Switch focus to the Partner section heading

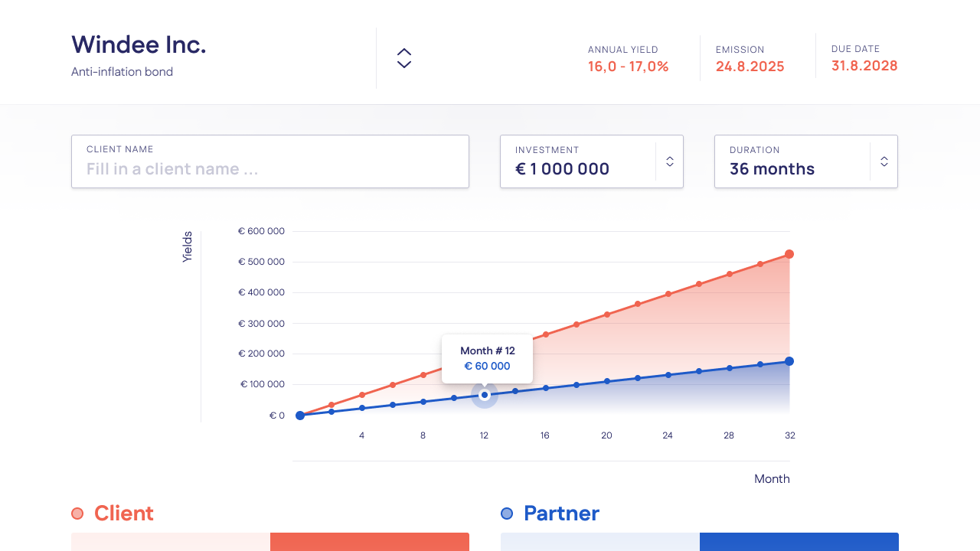click(x=561, y=514)
